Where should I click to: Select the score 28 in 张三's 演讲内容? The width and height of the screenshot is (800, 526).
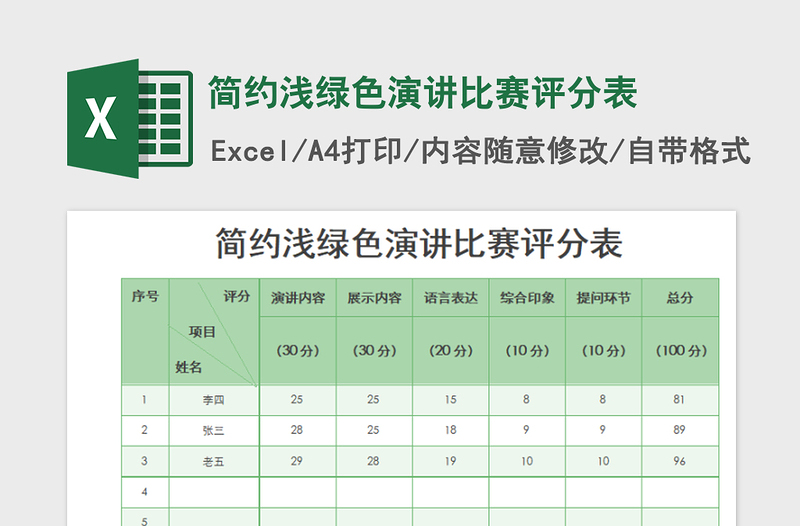coord(298,431)
